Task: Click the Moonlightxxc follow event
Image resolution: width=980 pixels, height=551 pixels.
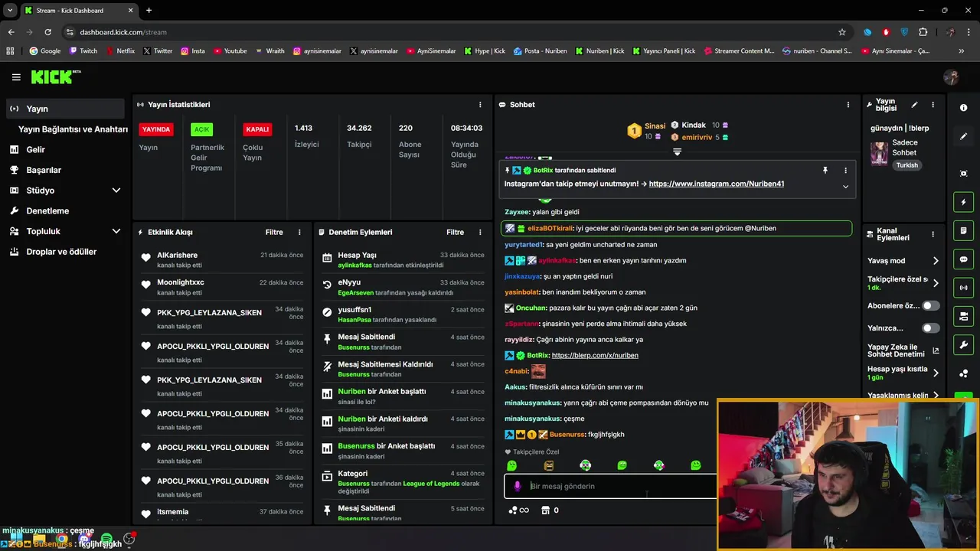Action: pos(222,287)
